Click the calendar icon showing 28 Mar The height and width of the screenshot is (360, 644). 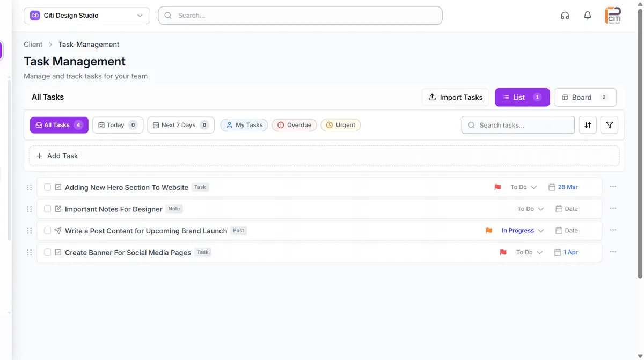click(552, 187)
